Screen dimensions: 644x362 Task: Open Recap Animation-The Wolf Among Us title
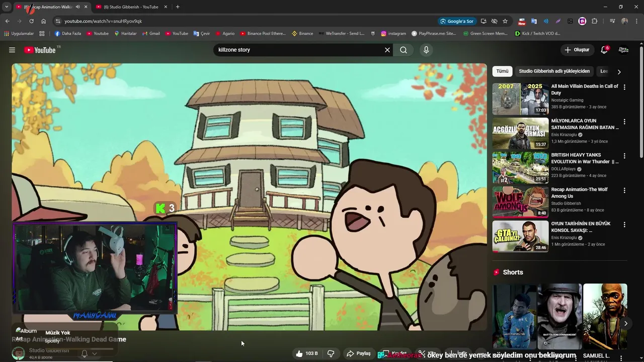point(579,193)
